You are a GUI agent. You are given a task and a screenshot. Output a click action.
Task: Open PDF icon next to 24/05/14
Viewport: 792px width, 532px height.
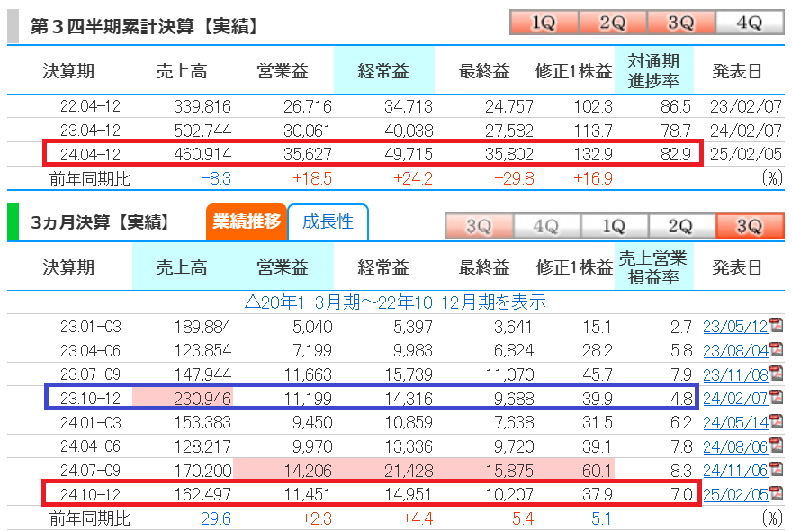tap(775, 421)
